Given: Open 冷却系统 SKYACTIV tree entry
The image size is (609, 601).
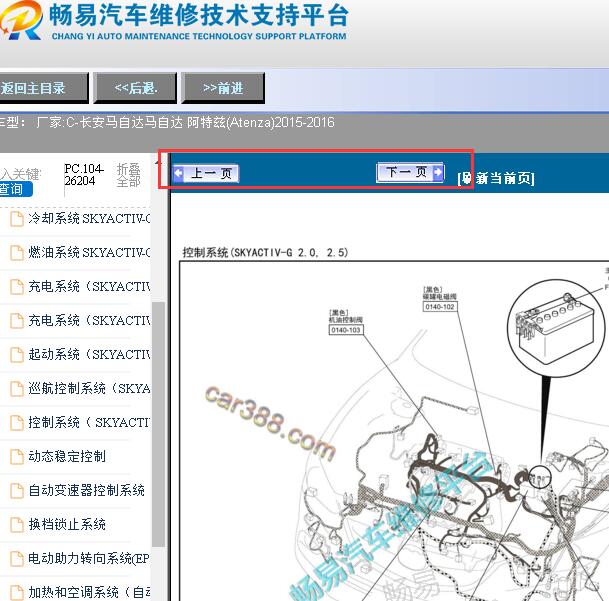Looking at the screenshot, I should tap(89, 219).
